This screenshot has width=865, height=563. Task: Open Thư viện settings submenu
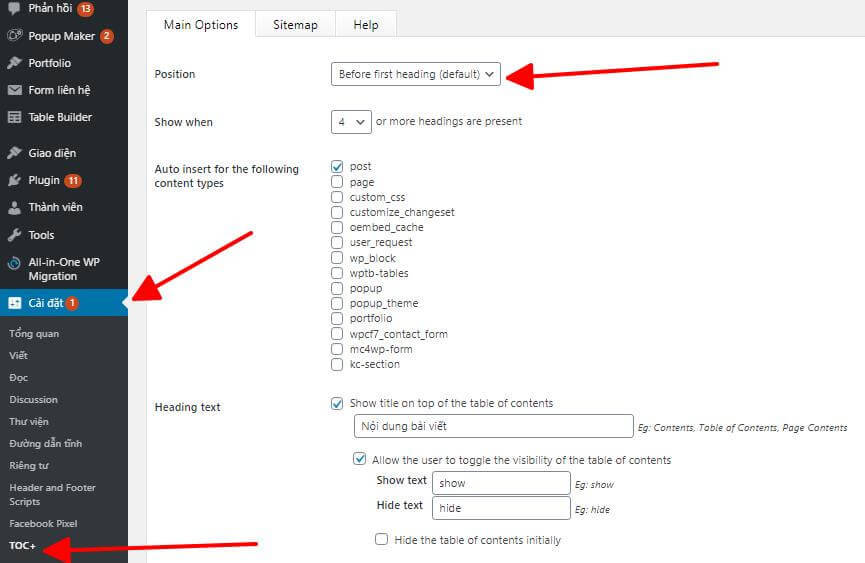click(29, 421)
